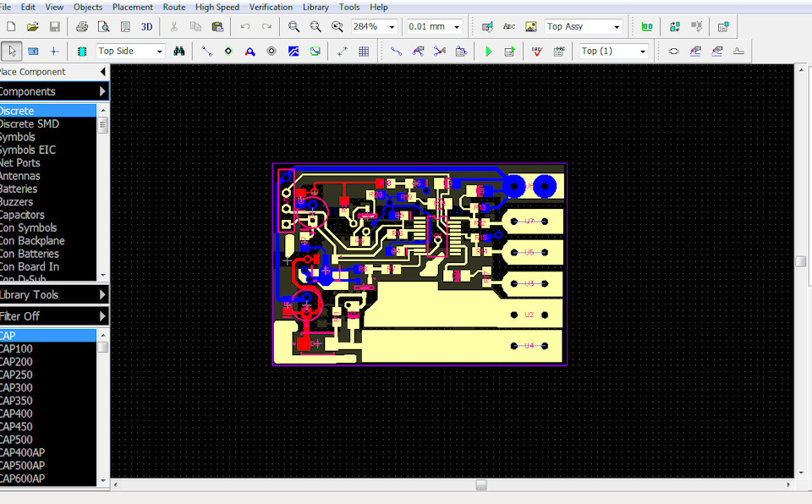Click the Place Component chip icon
The height and width of the screenshot is (504, 812).
click(x=82, y=52)
